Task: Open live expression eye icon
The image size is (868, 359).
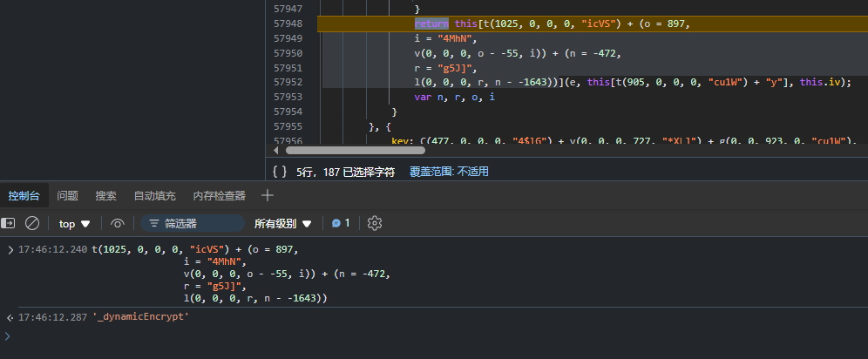Action: coord(117,223)
